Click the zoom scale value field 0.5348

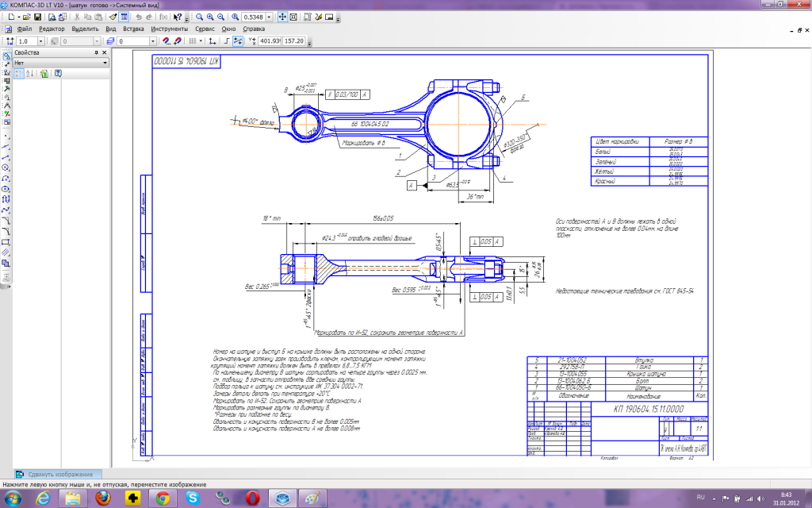(x=253, y=17)
